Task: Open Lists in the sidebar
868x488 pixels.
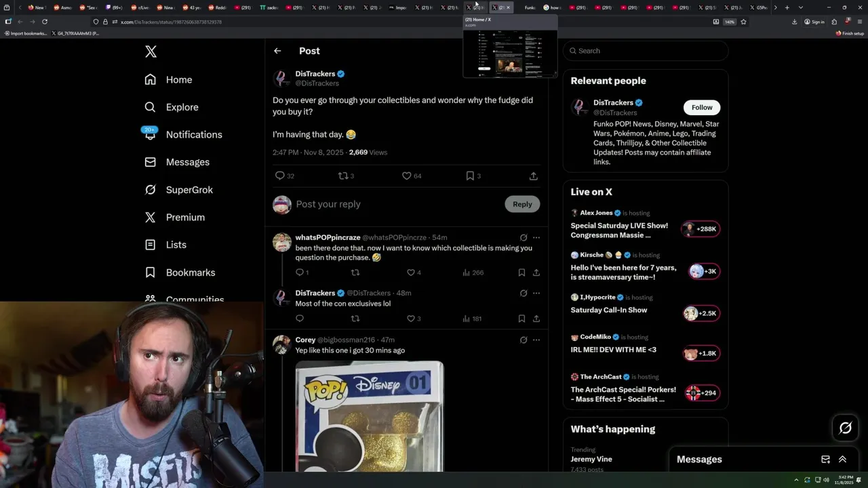Action: click(165, 245)
